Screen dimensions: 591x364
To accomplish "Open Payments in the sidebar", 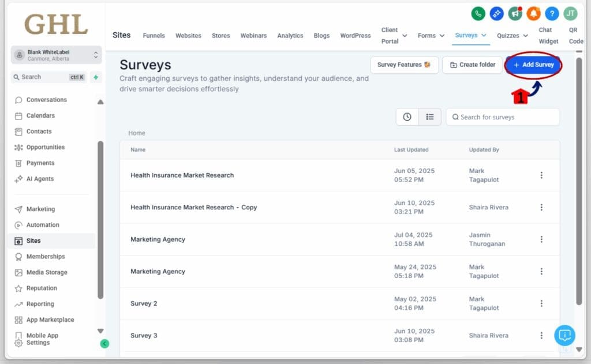I will pos(40,163).
